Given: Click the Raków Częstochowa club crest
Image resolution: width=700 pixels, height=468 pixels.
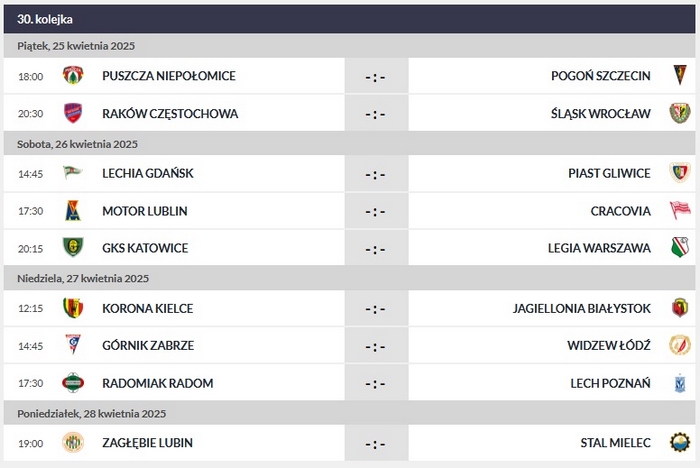Looking at the screenshot, I should (72, 113).
